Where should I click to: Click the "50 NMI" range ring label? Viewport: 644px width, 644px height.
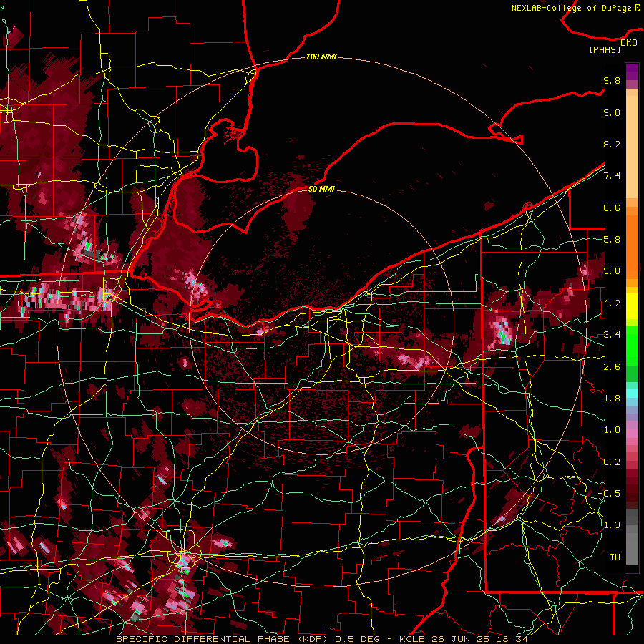(321, 189)
